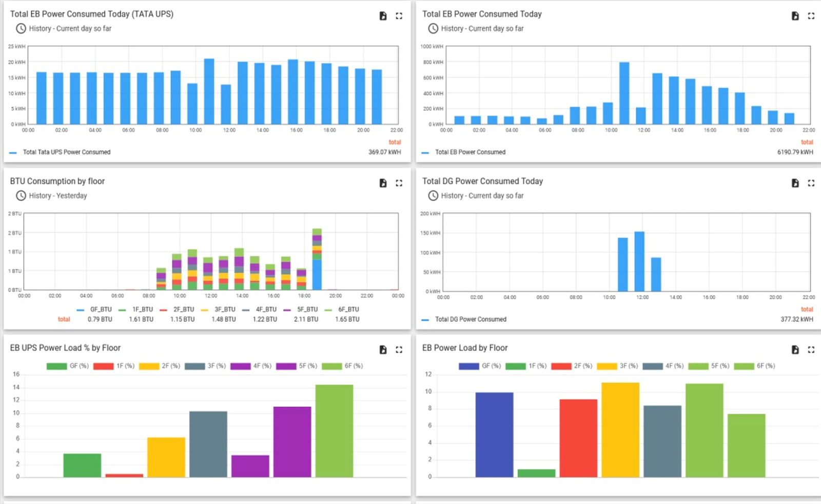This screenshot has width=821, height=504.
Task: Open time window of Total DG Power widget
Action: pos(475,196)
